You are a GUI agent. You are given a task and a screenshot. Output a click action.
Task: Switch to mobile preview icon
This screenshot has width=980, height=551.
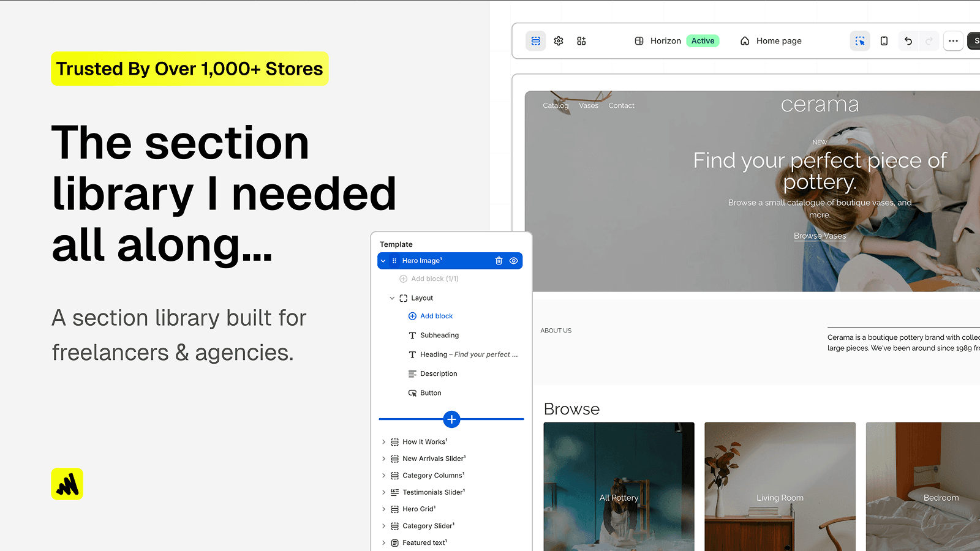click(884, 41)
